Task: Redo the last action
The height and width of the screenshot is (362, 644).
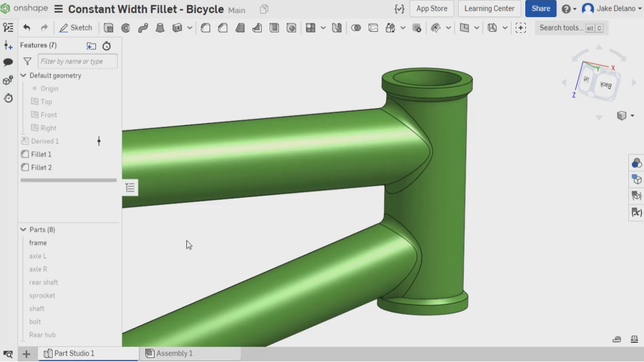Action: [44, 28]
